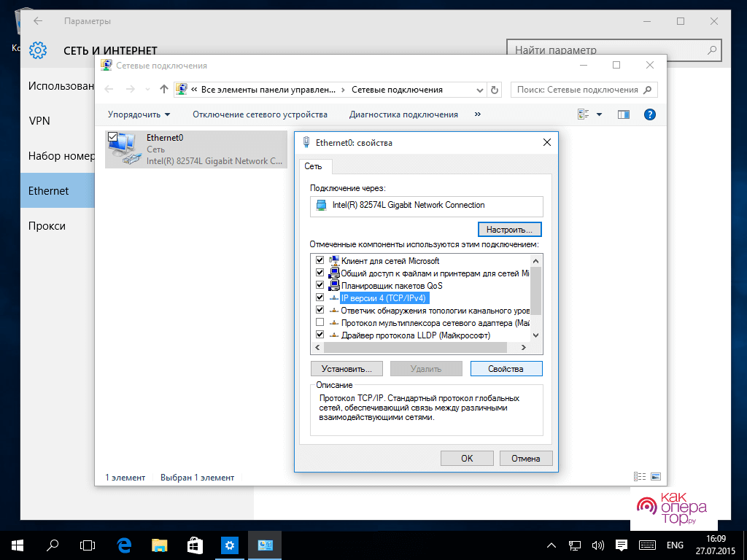Viewport: 747px width, 560px height.
Task: Uncheck the Планировщик пакетов QoS checkbox
Action: click(320, 285)
